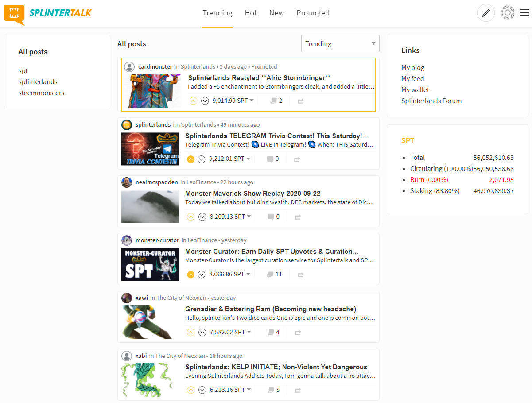Open comments on Alric Stormbringer post
This screenshot has height=403, width=532.
(x=276, y=101)
